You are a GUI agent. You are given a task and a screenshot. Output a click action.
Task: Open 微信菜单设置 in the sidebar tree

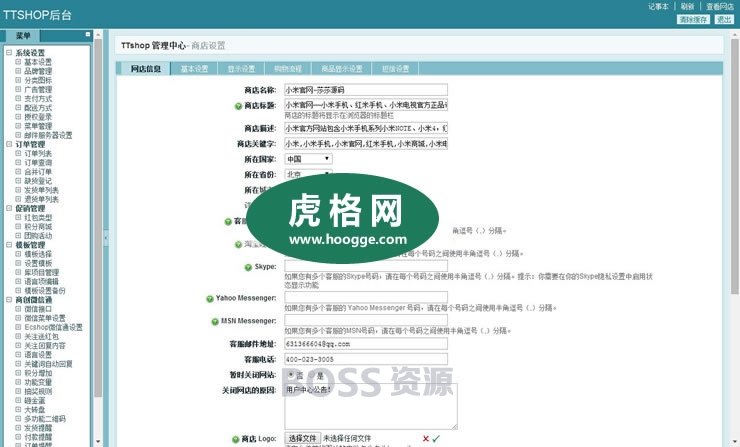coord(45,318)
